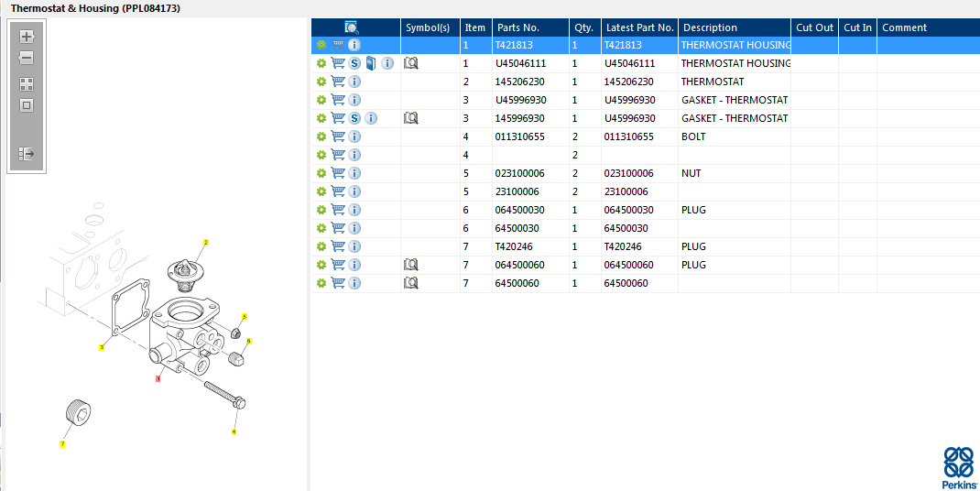Screen dimensions: 980x491
Task: Click the Comment column header
Action: tap(929, 27)
